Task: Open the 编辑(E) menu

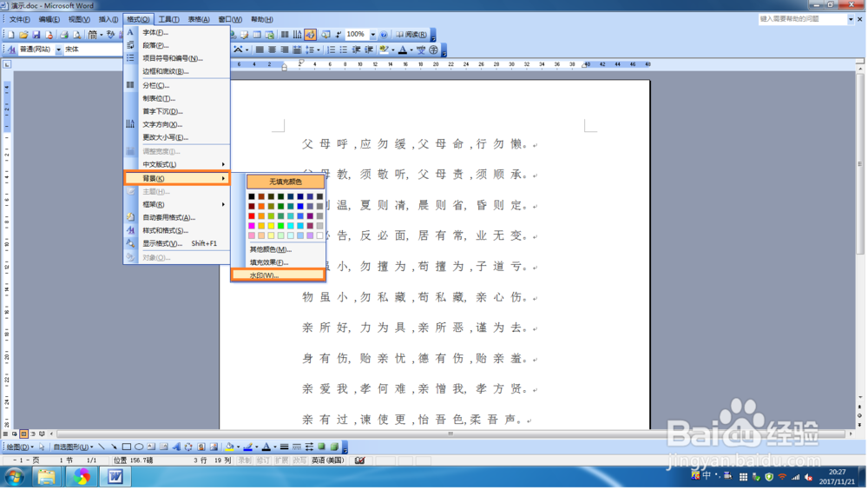Action: tap(49, 19)
